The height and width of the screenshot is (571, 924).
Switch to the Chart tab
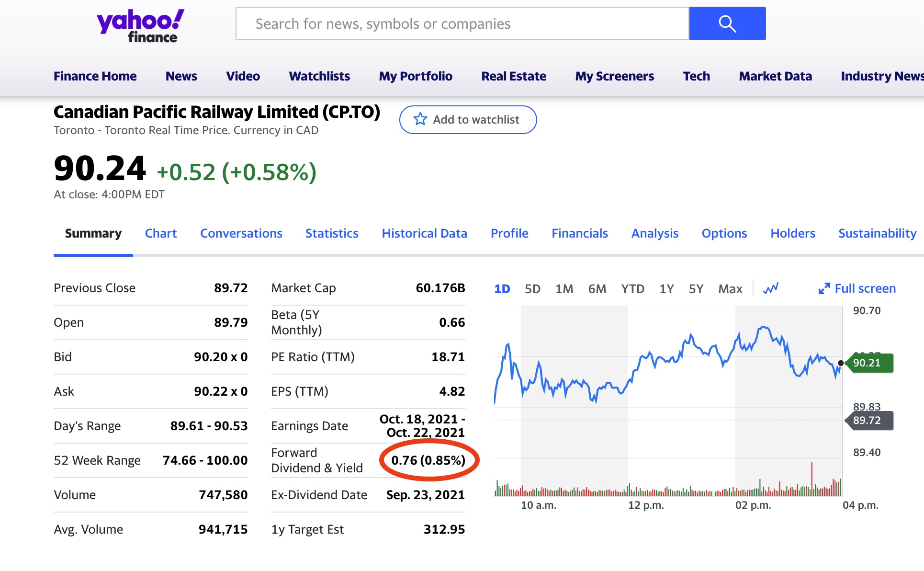click(161, 233)
